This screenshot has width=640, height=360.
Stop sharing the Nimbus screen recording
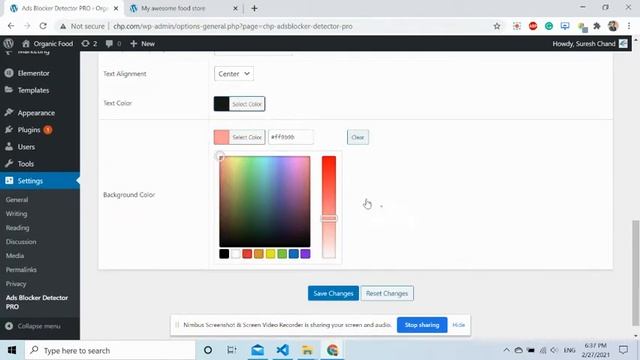pyautogui.click(x=422, y=325)
